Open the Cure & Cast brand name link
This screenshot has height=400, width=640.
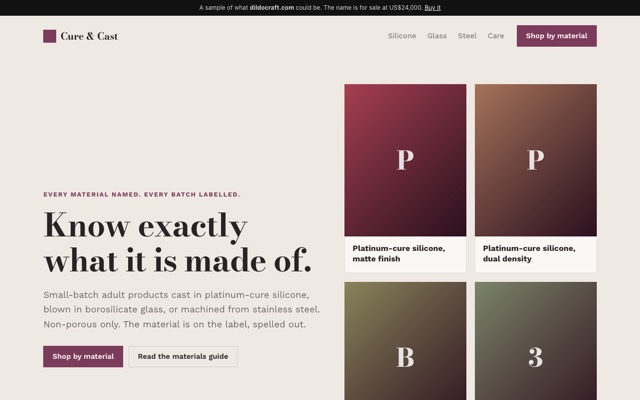tap(89, 36)
